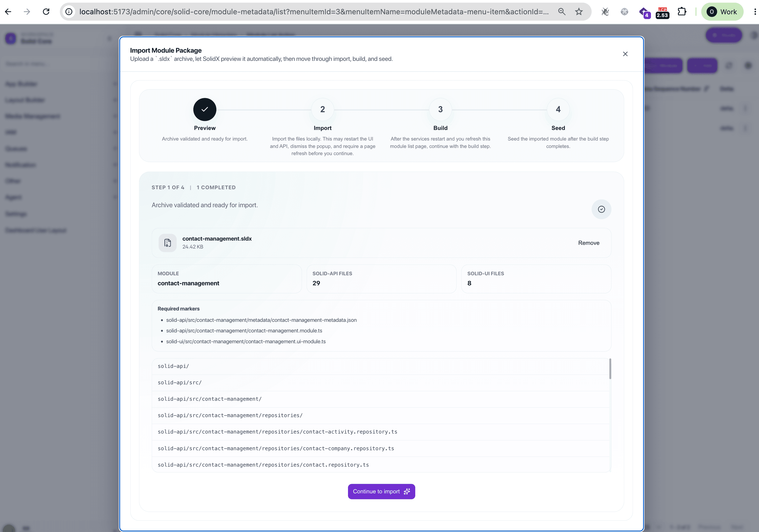Remove the uploaded contact-management.sldx file
This screenshot has width=759, height=532.
pos(588,243)
